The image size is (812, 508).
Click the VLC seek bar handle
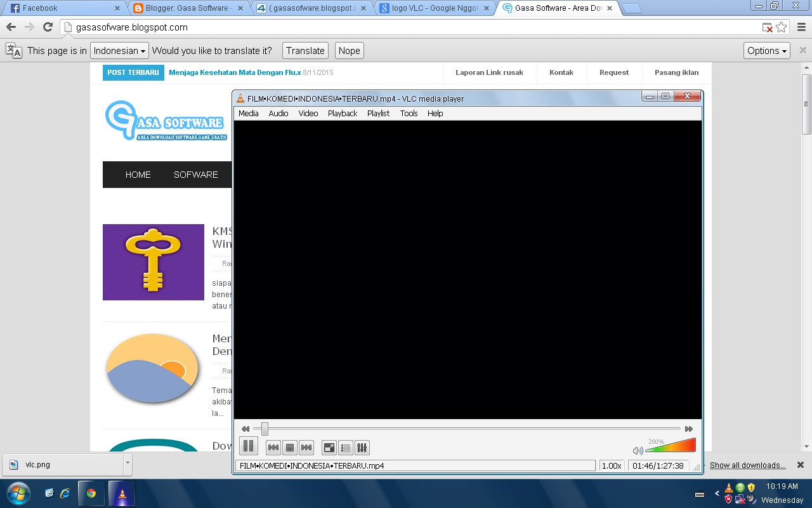(x=265, y=429)
